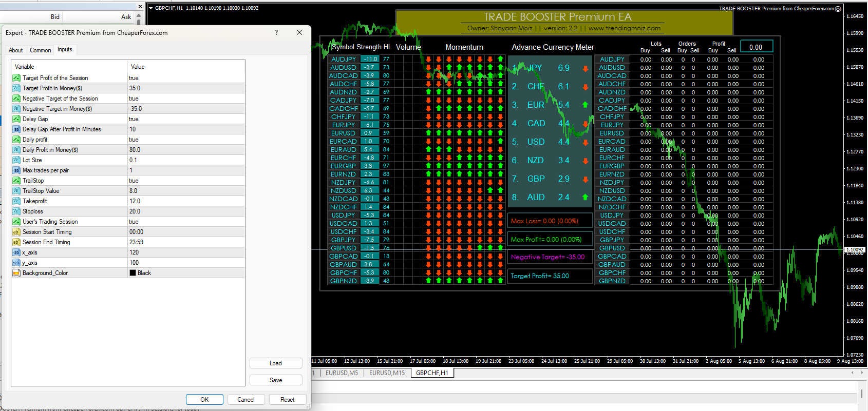
Task: Select the Target Profit of the Session variable icon
Action: [16, 78]
